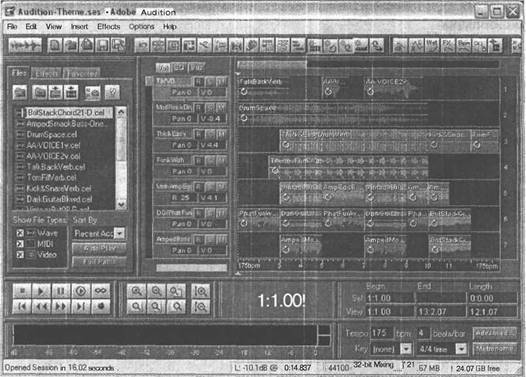Toggle loop playback infinity icon
The image size is (526, 377).
coord(100,291)
